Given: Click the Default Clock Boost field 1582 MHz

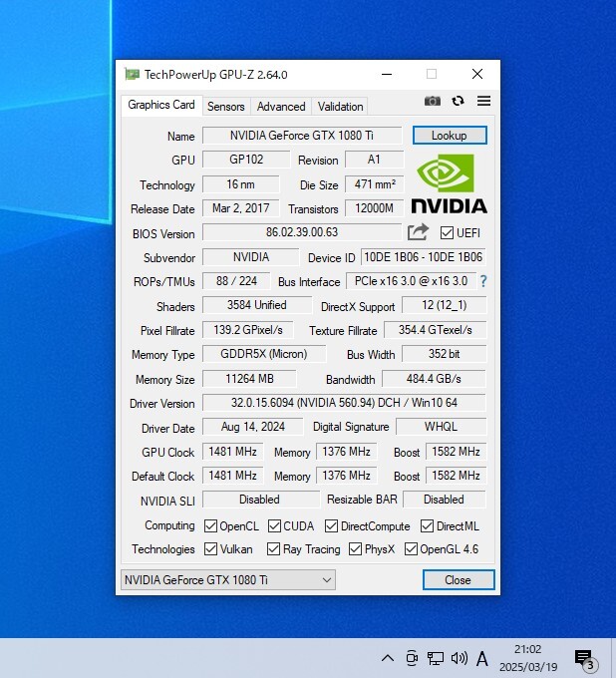Looking at the screenshot, I should click(457, 476).
